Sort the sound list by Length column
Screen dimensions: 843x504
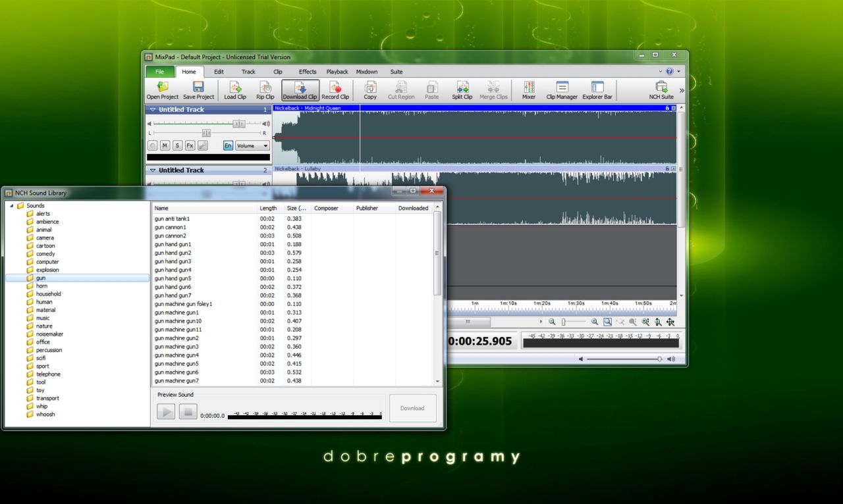tap(271, 208)
